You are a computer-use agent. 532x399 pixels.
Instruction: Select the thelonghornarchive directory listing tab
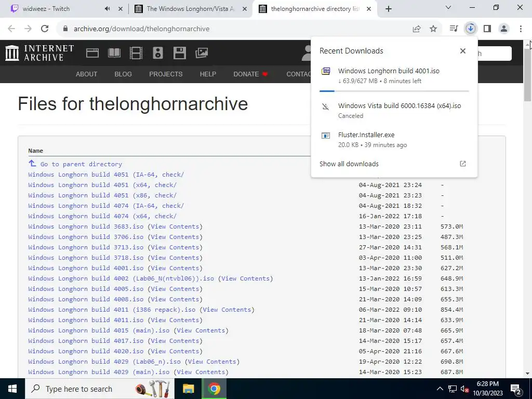coord(315,9)
